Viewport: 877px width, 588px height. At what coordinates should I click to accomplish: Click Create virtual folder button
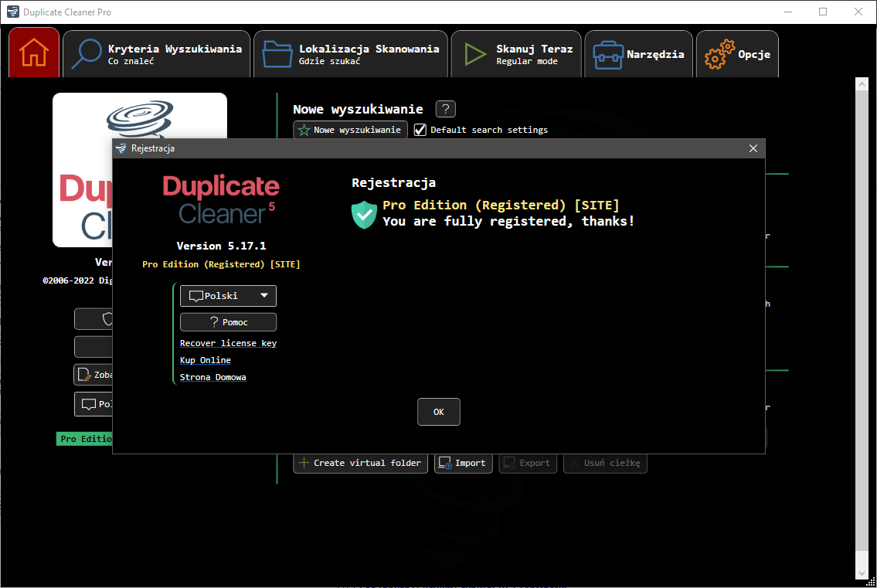361,463
